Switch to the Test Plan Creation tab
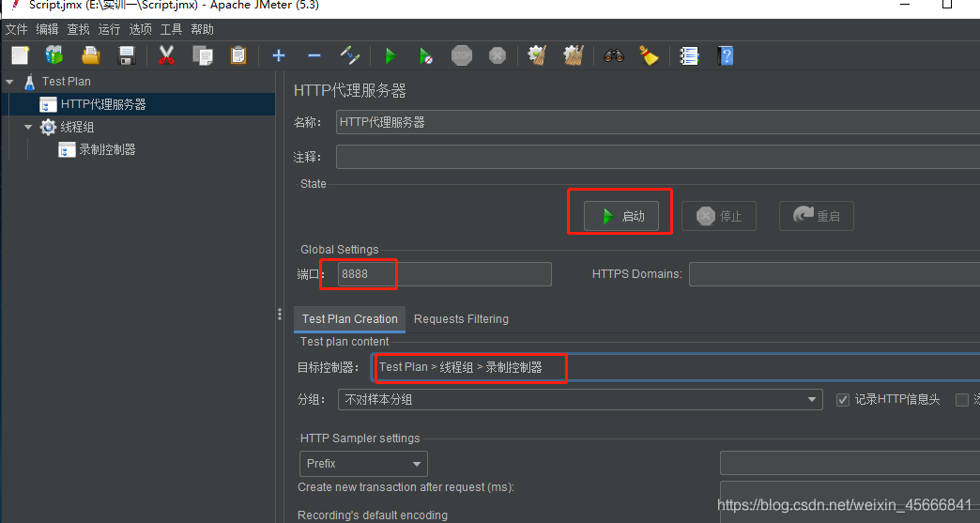Screen dimensions: 980x523 coord(349,318)
